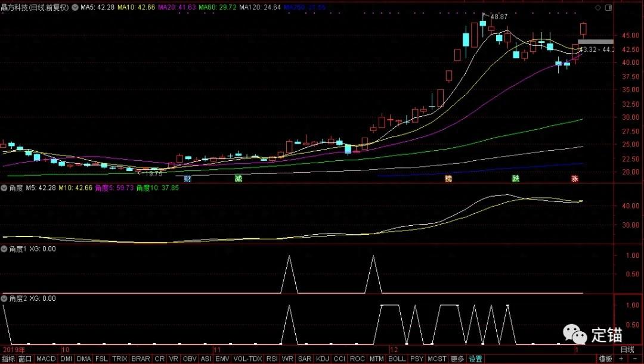Viewport: 644px width, 364px height.
Task: Zoom in with the plus button
Action: coord(622,359)
